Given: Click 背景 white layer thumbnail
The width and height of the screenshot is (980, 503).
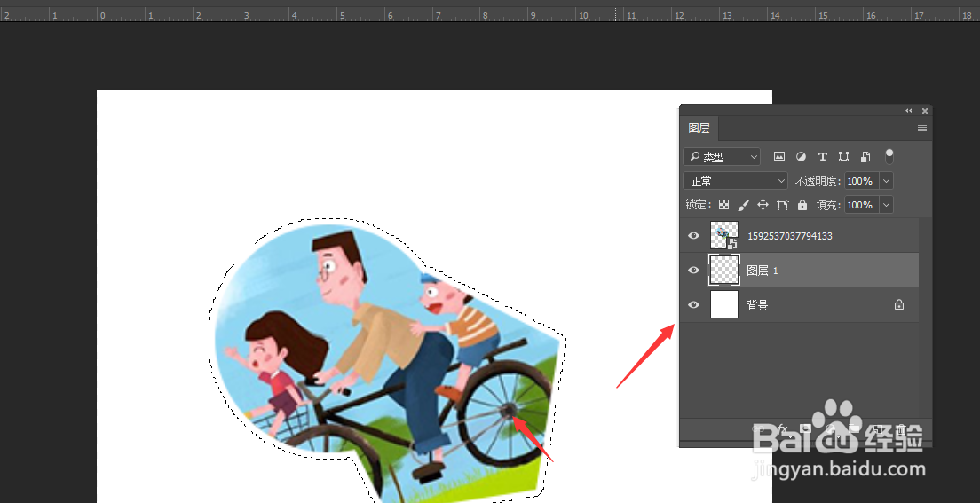Looking at the screenshot, I should point(724,305).
